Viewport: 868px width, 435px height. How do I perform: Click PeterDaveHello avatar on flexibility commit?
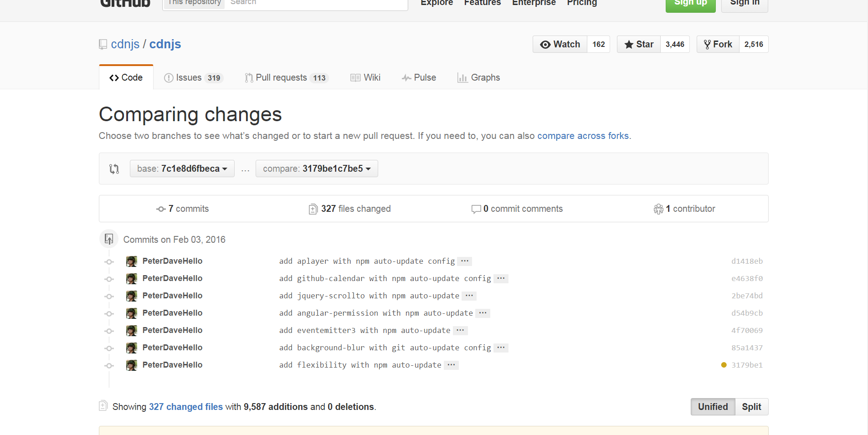[x=132, y=365]
